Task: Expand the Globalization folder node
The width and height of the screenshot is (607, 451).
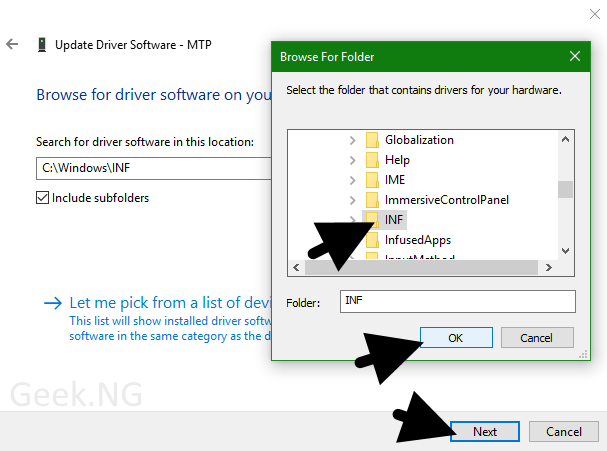Action: click(352, 140)
